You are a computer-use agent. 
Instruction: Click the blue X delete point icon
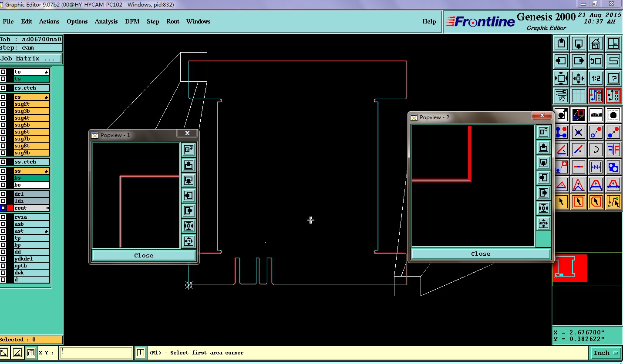[x=579, y=132]
